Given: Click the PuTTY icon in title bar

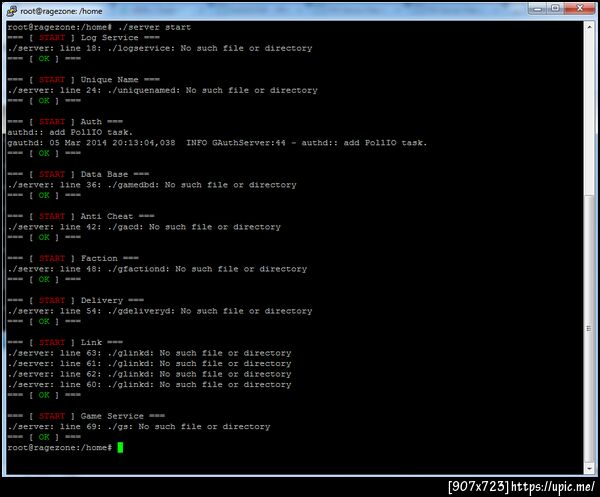Looking at the screenshot, I should pyautogui.click(x=12, y=11).
